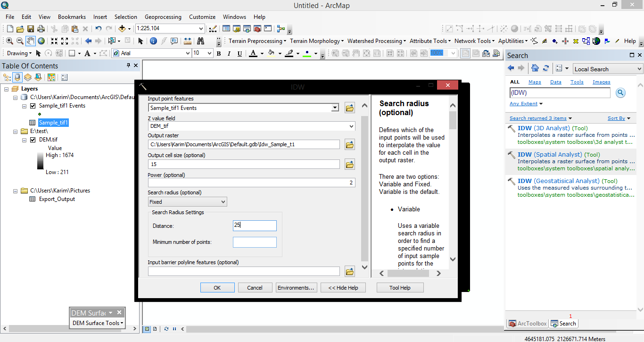Open an existing map with Open icon
This screenshot has width=644, height=342.
pos(20,29)
